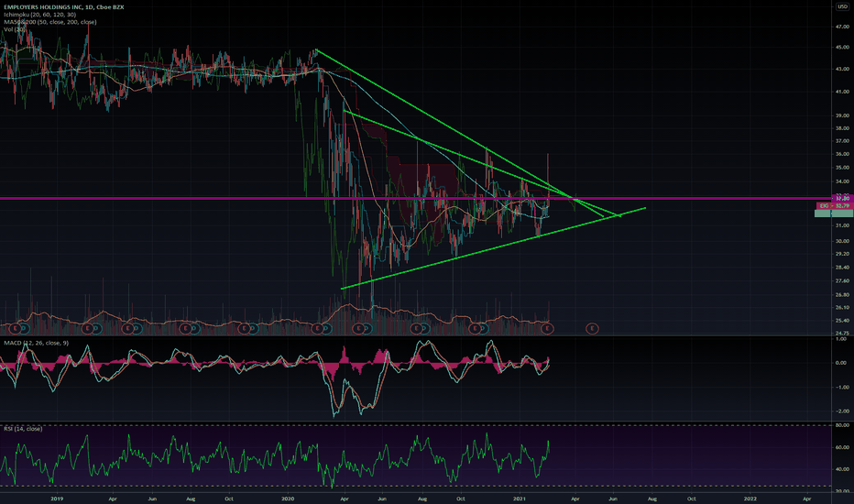Click the Vol (20) indicator legend

coord(14,29)
